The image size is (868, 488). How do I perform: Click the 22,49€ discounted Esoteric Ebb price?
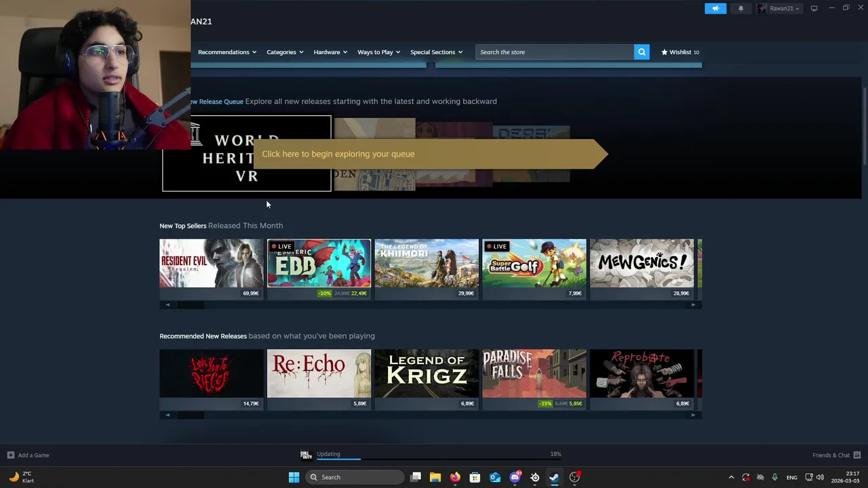(359, 293)
